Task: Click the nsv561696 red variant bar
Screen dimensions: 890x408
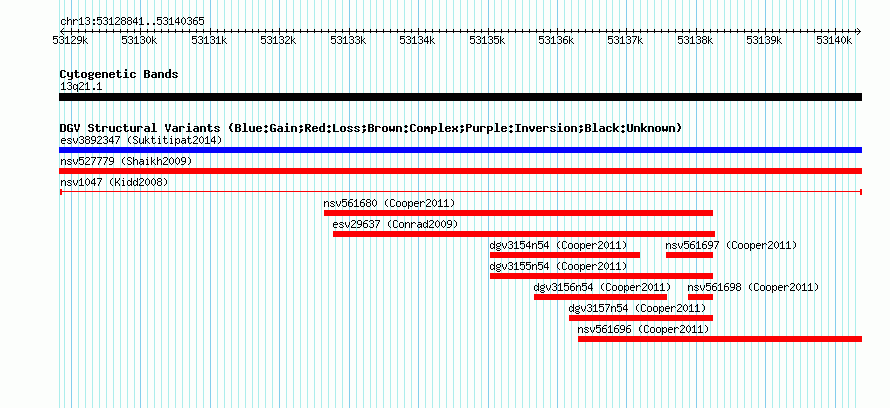Action: (720, 339)
